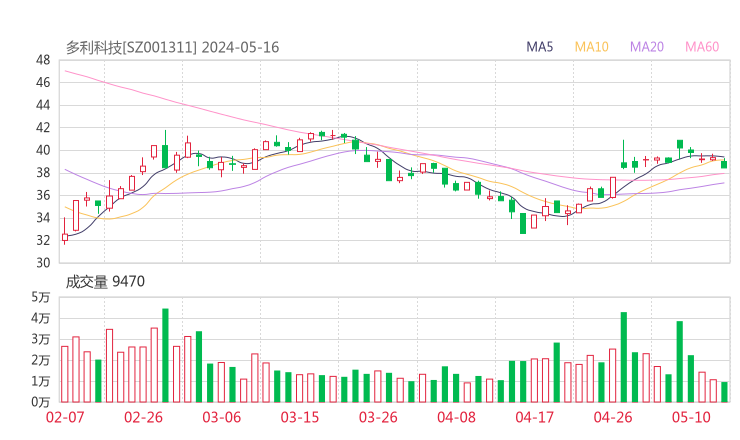This screenshot has height=440, width=740.
Task: Click the 3万 volume axis label
Action: coord(41,339)
